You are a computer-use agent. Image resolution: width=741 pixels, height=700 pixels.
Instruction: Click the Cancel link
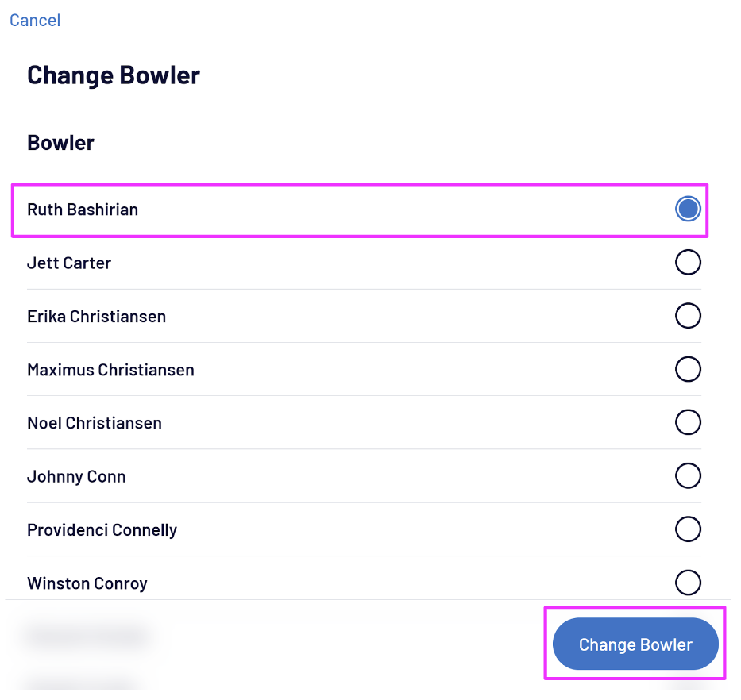(35, 21)
